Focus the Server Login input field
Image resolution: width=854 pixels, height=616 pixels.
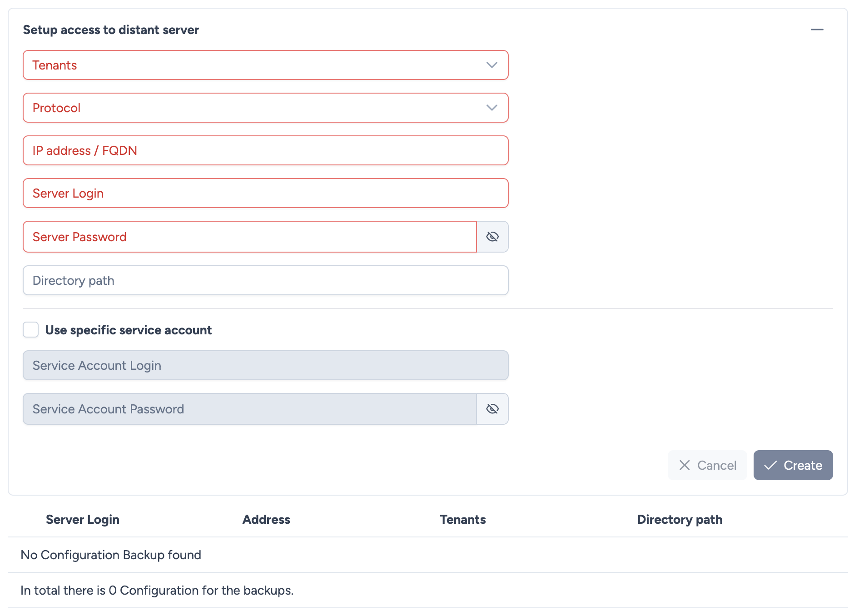coord(265,193)
